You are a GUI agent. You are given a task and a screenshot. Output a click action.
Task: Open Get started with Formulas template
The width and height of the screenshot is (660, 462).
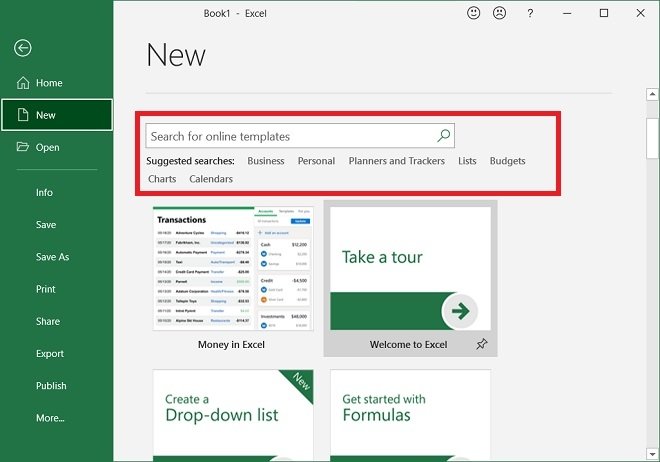click(x=410, y=415)
